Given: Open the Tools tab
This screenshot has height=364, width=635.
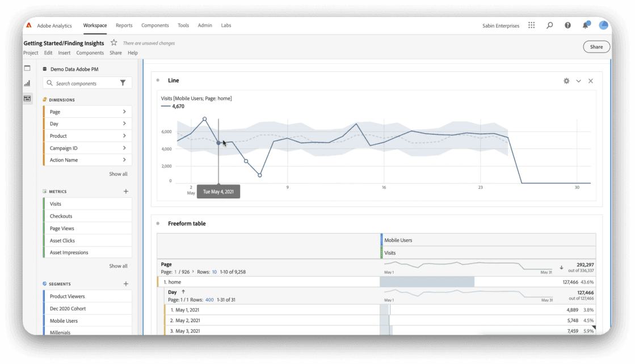Looking at the screenshot, I should pos(183,26).
